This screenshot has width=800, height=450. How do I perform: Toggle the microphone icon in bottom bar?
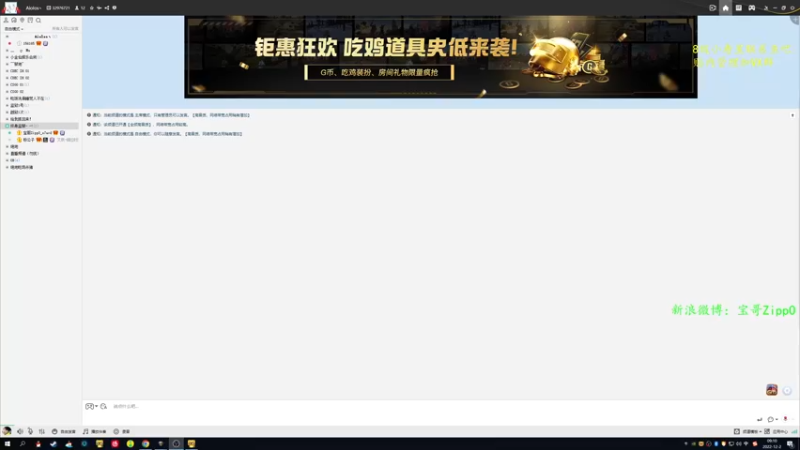pyautogui.click(x=30, y=431)
